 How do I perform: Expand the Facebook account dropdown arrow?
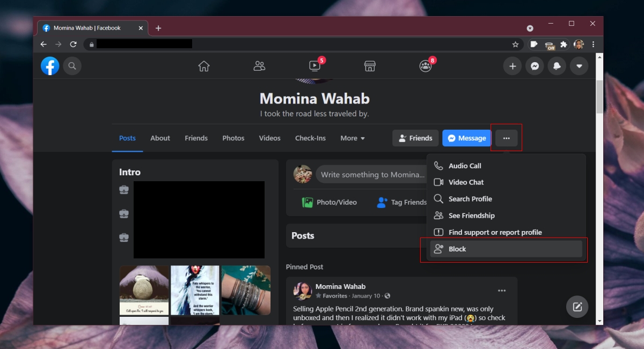pyautogui.click(x=579, y=66)
